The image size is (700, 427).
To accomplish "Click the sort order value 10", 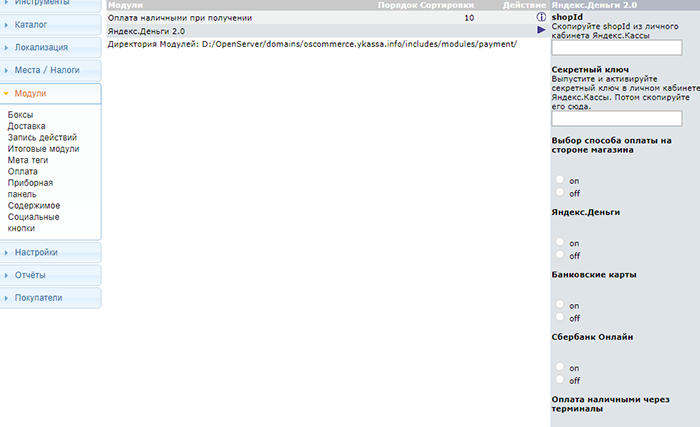I will point(469,18).
